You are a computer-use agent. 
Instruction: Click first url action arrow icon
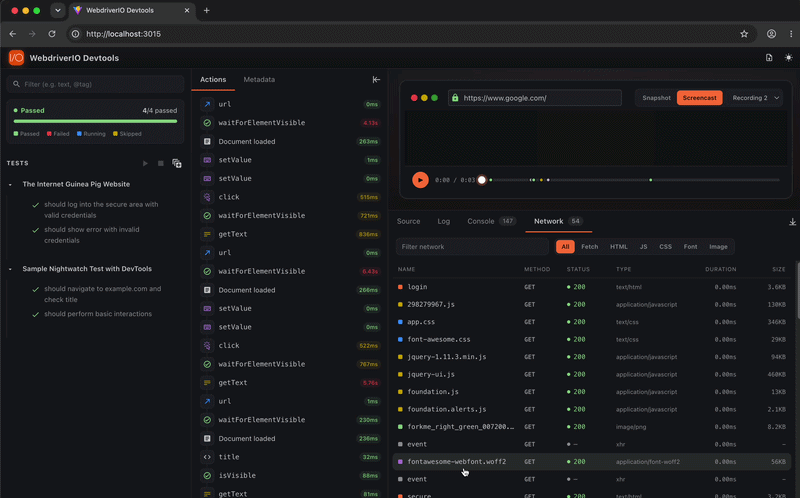pyautogui.click(x=207, y=104)
